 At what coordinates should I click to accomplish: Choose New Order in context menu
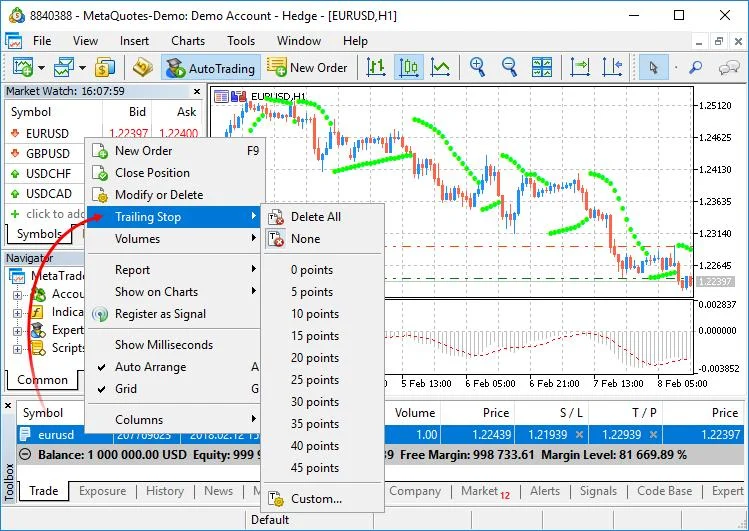(x=174, y=151)
